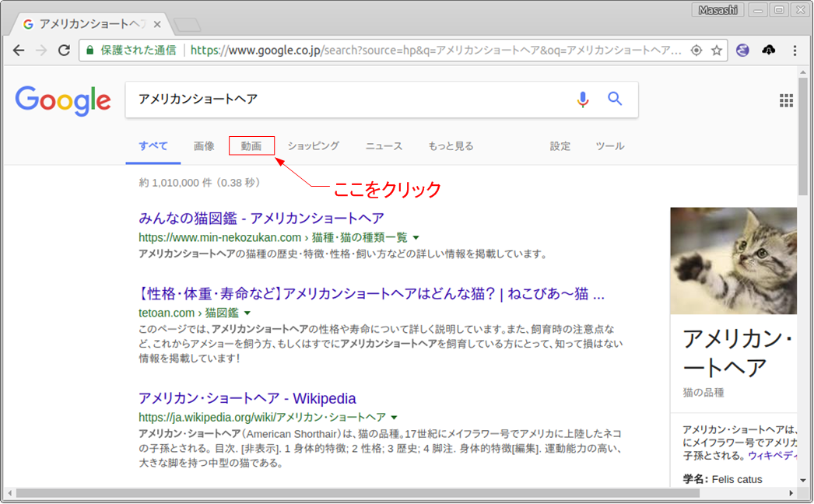Click the scroll down arrow

[x=803, y=481]
